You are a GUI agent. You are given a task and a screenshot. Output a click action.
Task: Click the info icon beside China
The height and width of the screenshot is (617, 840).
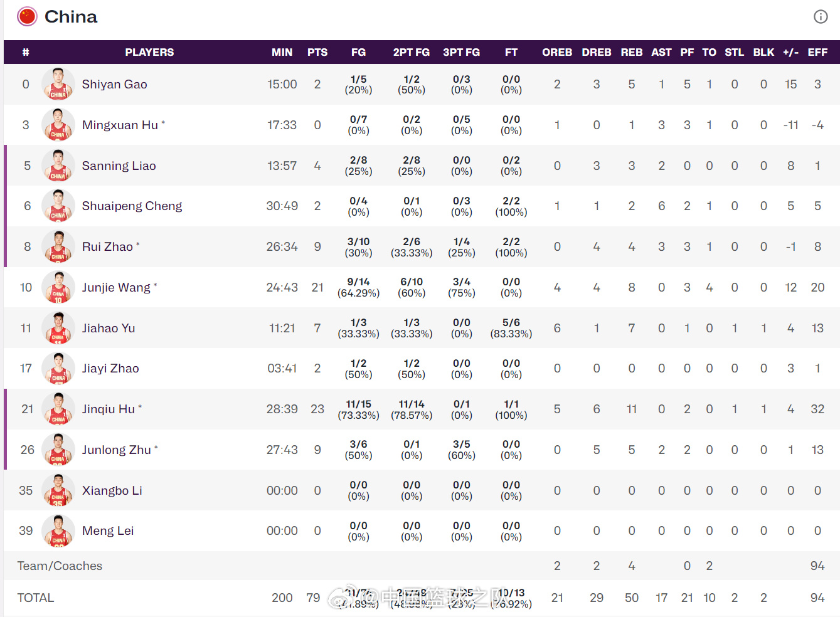pos(821,17)
